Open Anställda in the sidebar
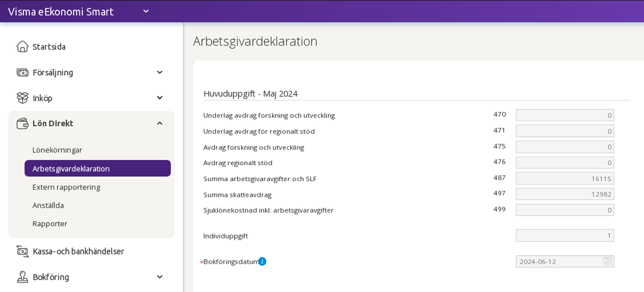The height and width of the screenshot is (292, 644). (x=48, y=206)
